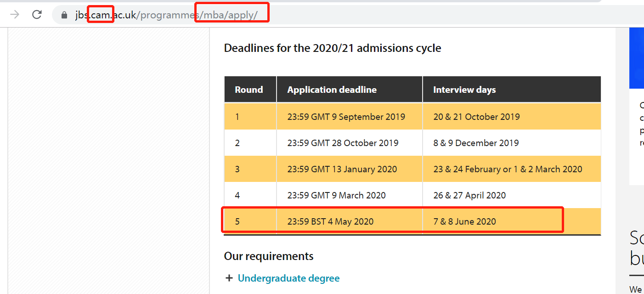Click the Interview days column header
The image size is (644, 294).
[x=464, y=90]
